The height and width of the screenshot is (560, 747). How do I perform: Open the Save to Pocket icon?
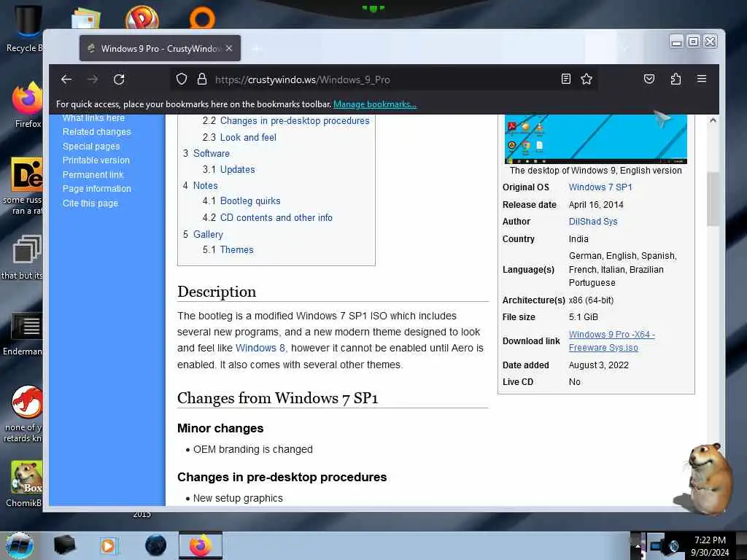click(649, 79)
